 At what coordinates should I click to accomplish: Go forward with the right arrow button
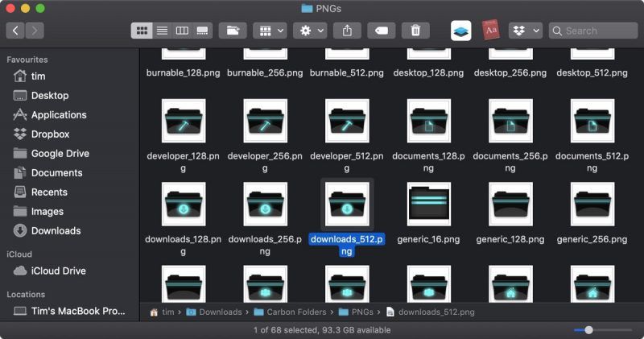point(35,31)
